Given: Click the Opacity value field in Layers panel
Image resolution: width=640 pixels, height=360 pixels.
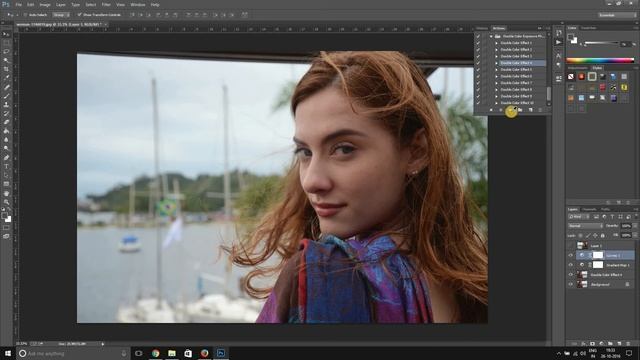Looking at the screenshot, I should coord(626,226).
